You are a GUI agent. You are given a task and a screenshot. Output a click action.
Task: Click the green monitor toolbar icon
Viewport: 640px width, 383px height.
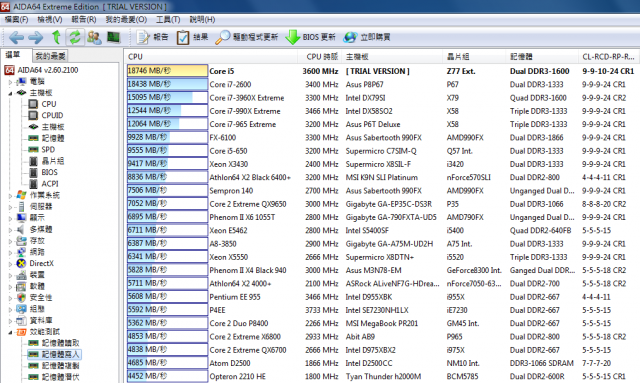pos(113,37)
